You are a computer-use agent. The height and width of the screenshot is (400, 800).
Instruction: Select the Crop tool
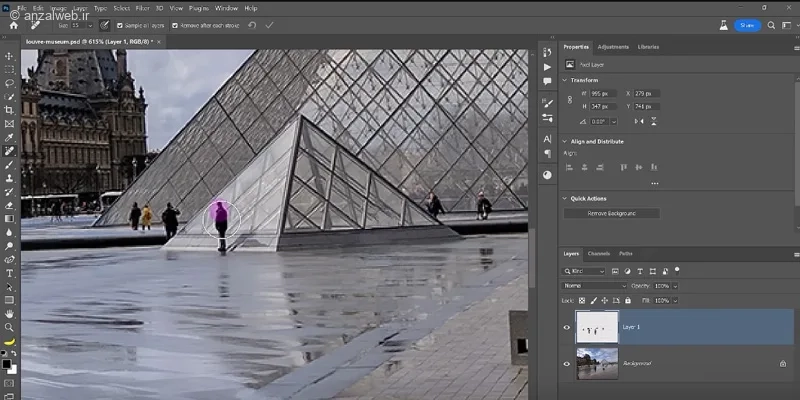[9, 110]
